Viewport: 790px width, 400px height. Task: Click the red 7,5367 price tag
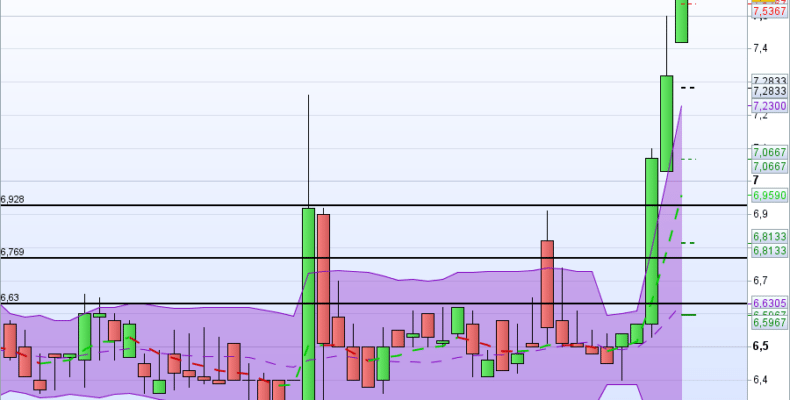pyautogui.click(x=769, y=11)
